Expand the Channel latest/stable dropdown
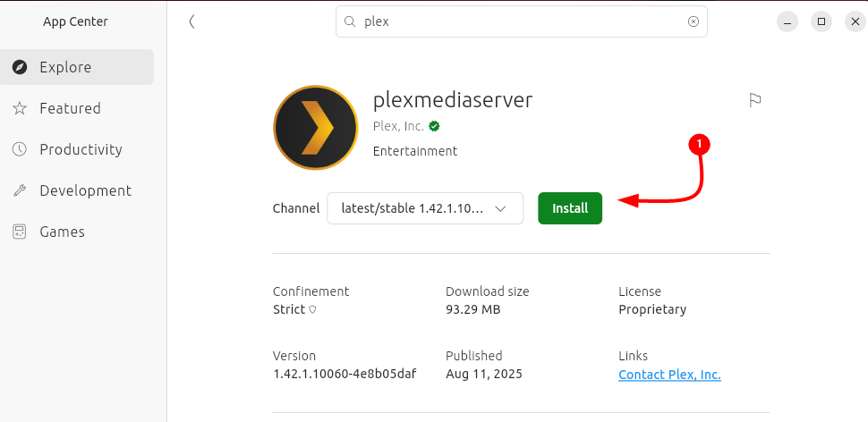868x422 pixels. 425,208
